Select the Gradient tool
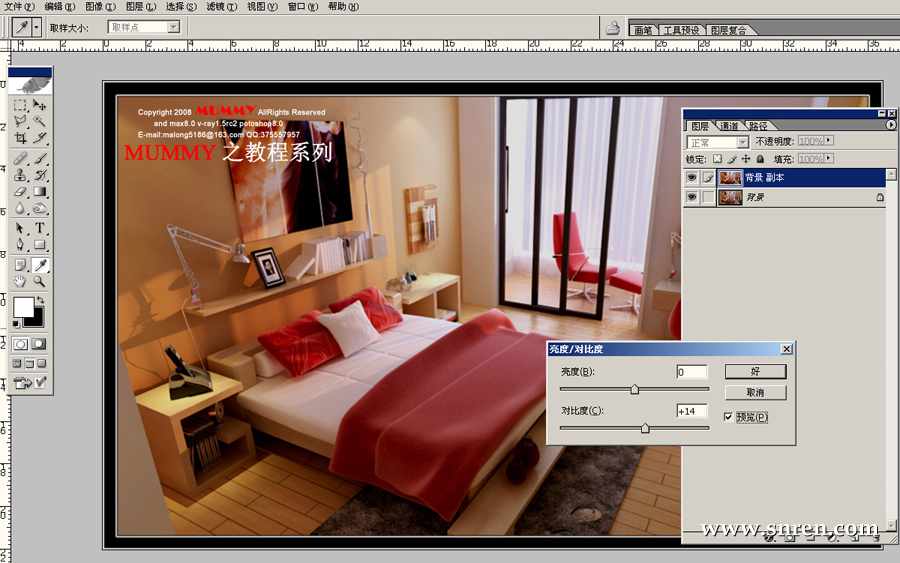 39,192
